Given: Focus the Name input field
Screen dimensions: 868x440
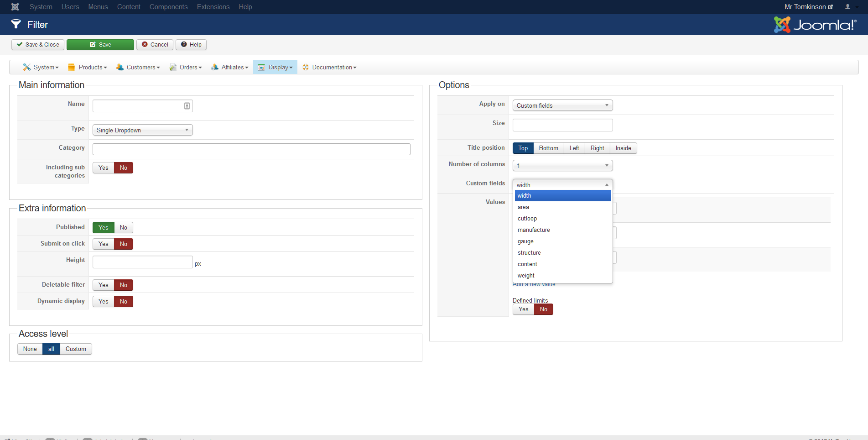Looking at the screenshot, I should coord(143,106).
